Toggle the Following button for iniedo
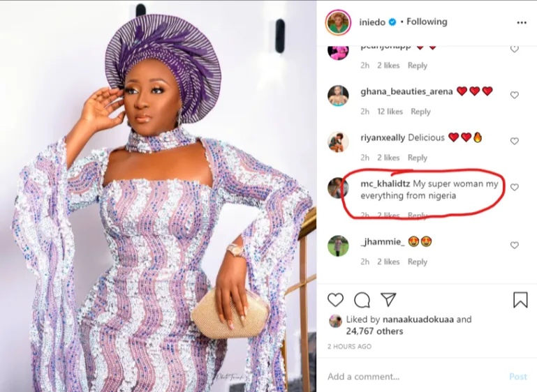This screenshot has height=392, width=537. coord(427,22)
